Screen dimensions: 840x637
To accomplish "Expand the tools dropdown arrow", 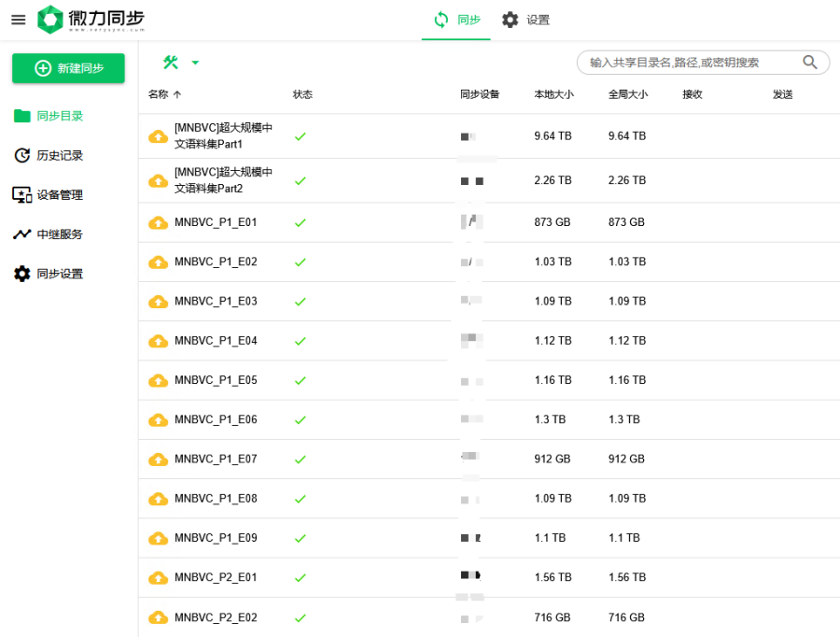I will 195,64.
